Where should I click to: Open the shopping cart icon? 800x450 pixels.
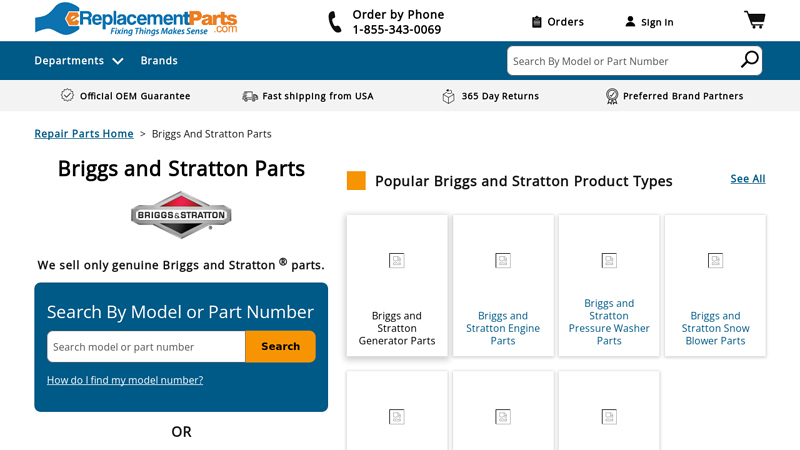755,20
